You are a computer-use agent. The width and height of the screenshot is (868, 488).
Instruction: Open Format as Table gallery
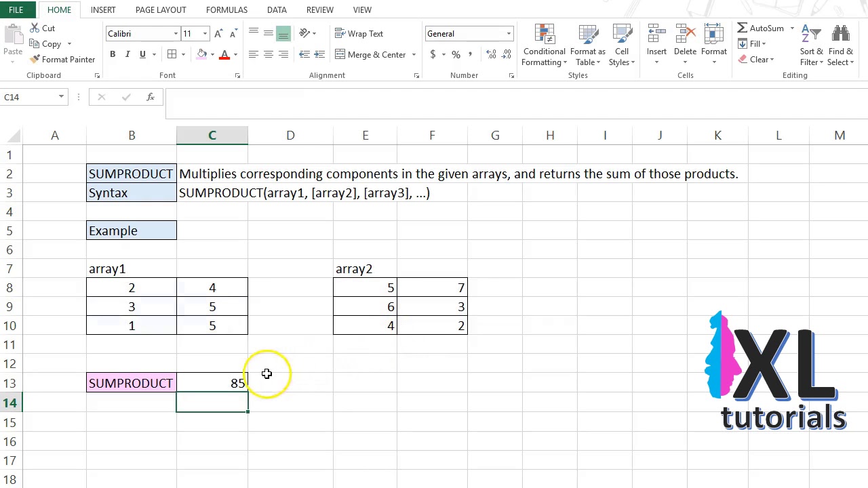tap(587, 45)
